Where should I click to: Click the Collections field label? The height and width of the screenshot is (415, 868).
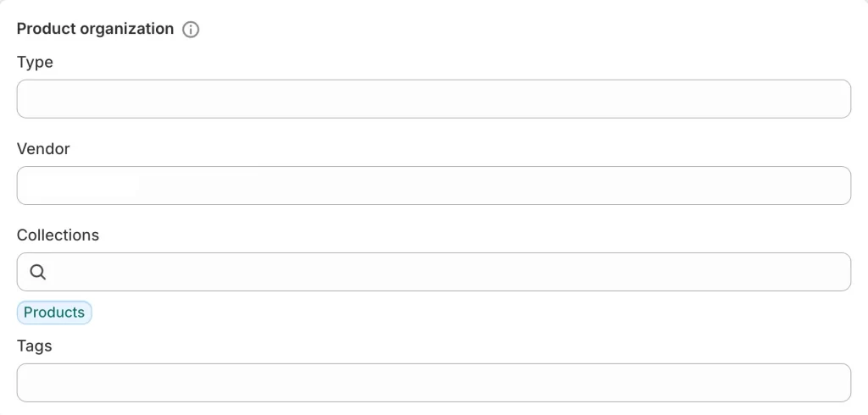(58, 235)
